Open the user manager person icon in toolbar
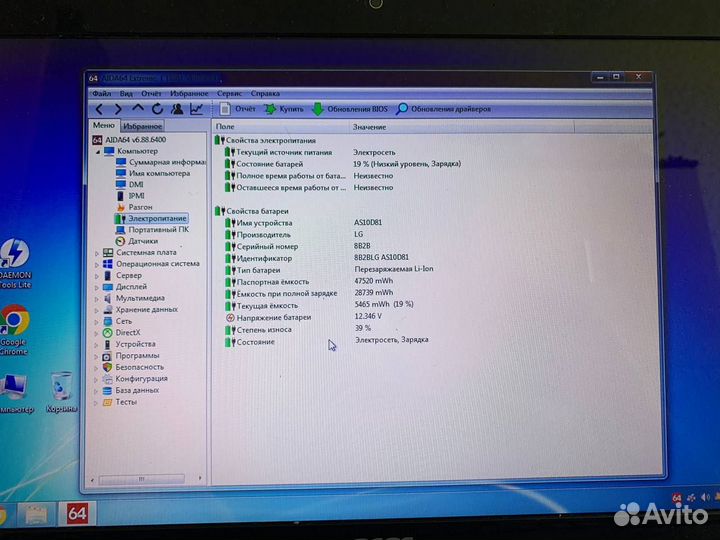Screen dimensions: 720x540 tap(177, 109)
